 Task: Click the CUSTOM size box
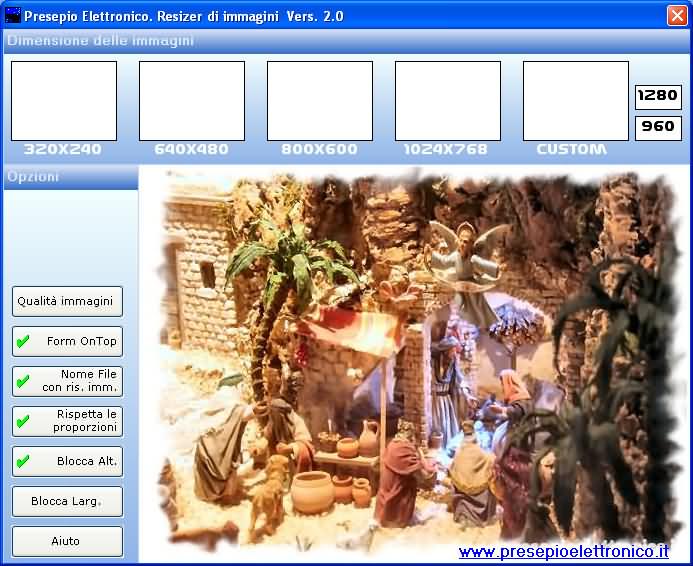[x=576, y=101]
